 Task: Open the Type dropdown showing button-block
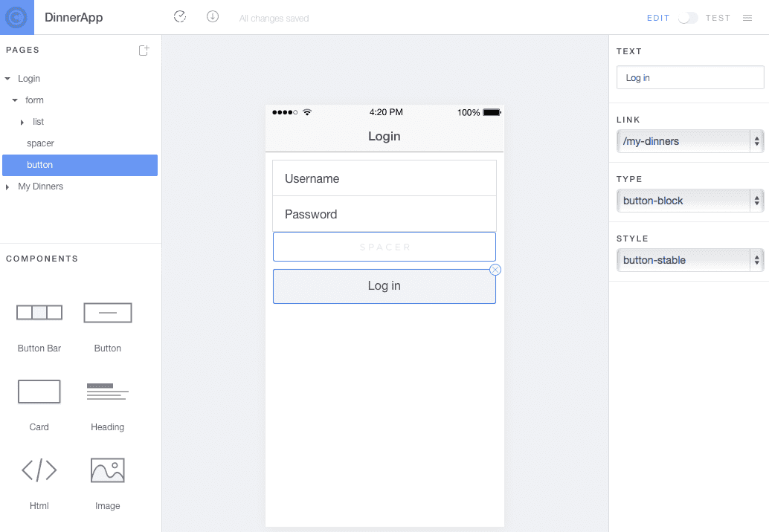690,201
